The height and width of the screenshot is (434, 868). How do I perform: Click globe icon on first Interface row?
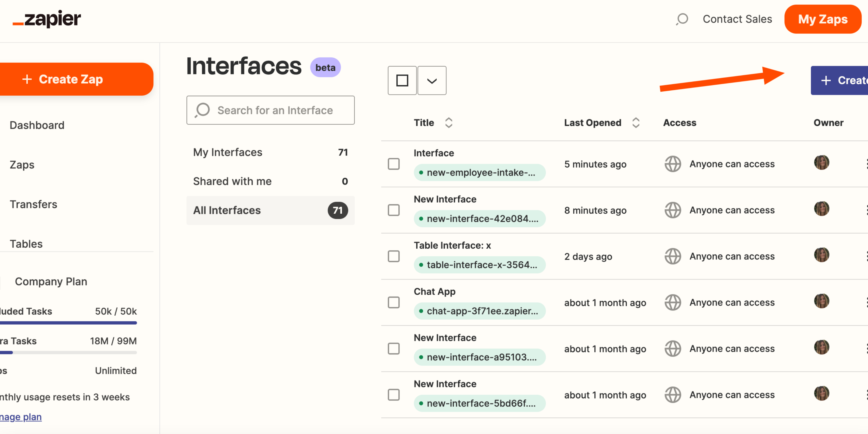[x=672, y=164]
